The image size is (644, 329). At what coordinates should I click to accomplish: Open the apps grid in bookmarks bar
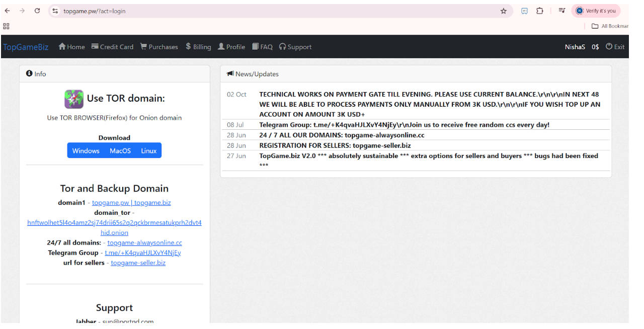click(6, 26)
